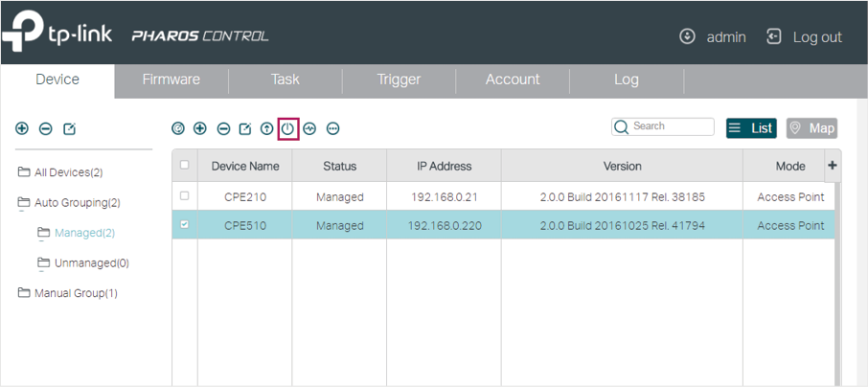Switch to the Firmware tab
Image resolution: width=868 pixels, height=387 pixels.
pos(171,80)
